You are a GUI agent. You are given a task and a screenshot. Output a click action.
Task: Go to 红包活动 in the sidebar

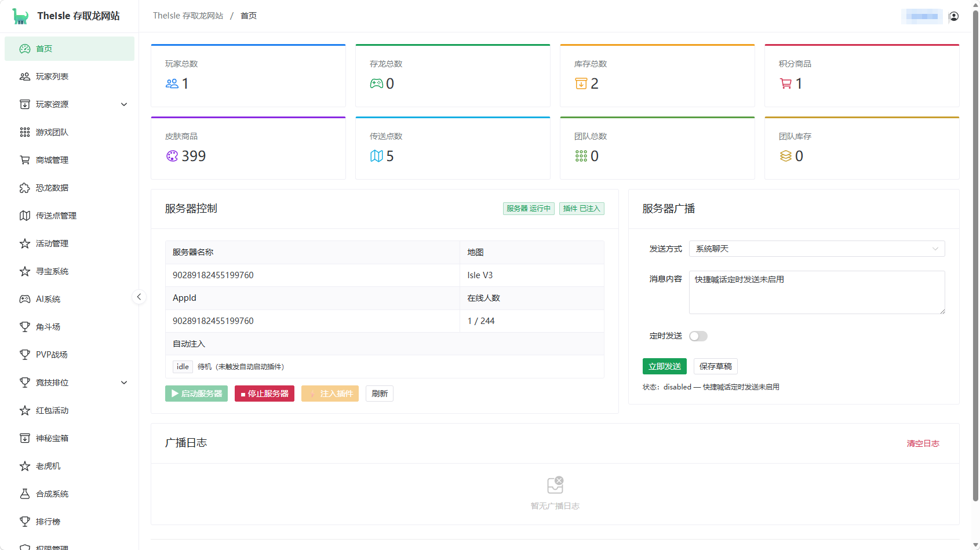point(70,410)
